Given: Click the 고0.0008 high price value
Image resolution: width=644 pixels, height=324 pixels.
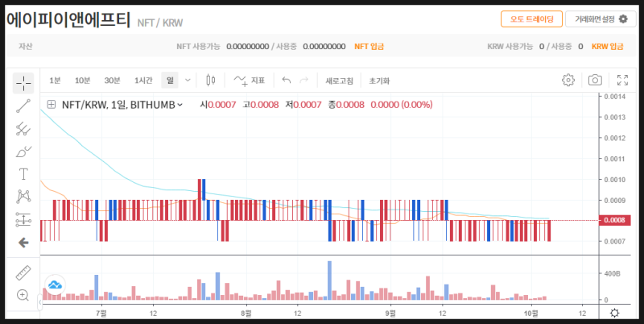Looking at the screenshot, I should tap(261, 105).
